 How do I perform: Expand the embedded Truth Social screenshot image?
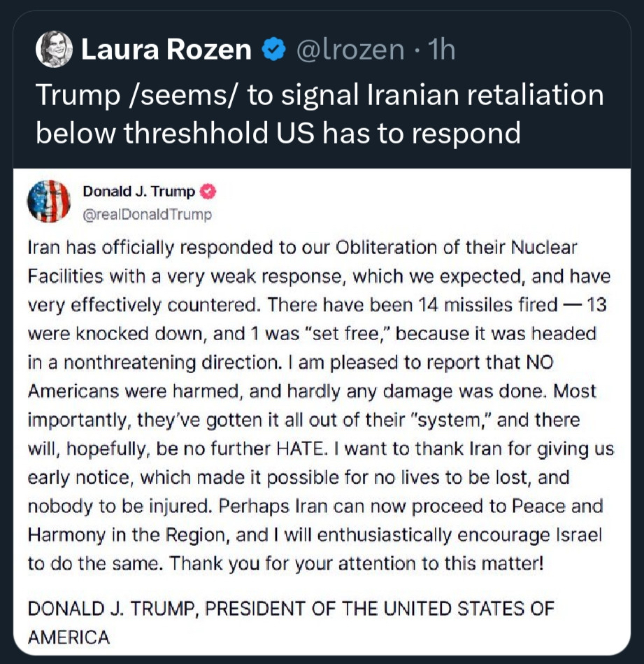pos(322,413)
